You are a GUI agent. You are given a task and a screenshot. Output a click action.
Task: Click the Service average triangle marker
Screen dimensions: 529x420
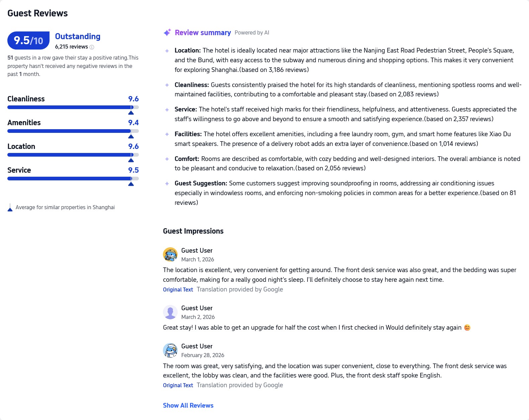(x=131, y=184)
